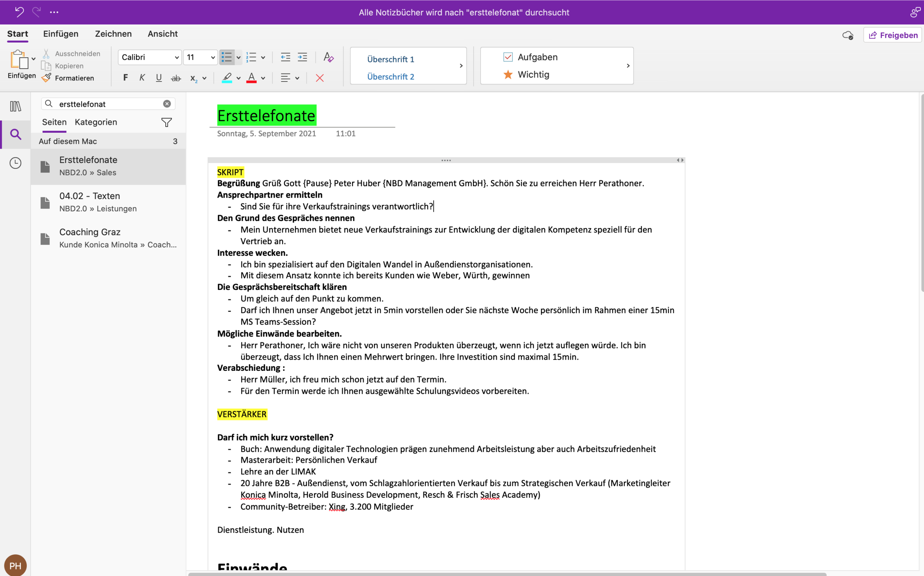This screenshot has width=924, height=576.
Task: Open the notebook library sidebar icon
Action: [x=15, y=106]
